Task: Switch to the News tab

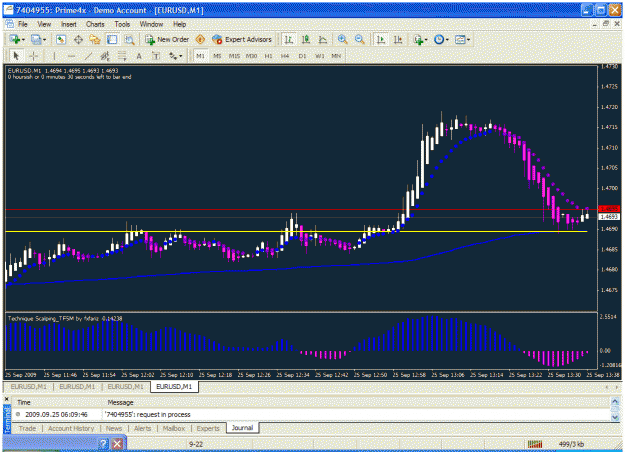Action: click(x=114, y=428)
